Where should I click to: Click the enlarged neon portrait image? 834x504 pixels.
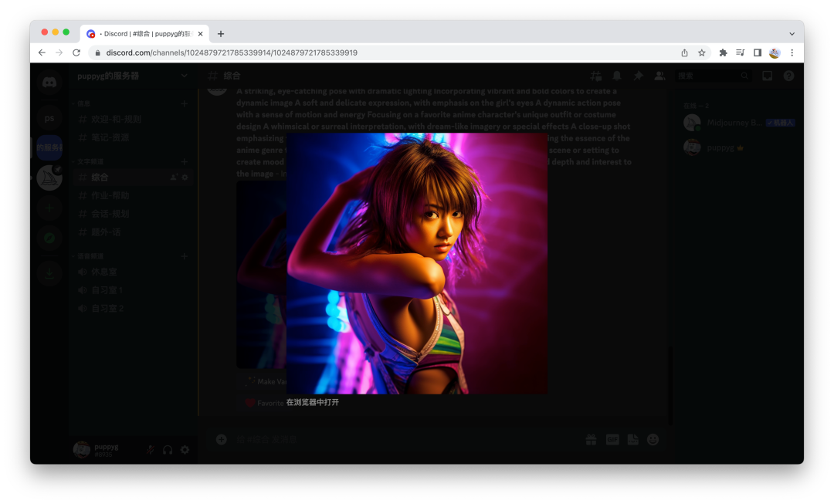tap(417, 263)
